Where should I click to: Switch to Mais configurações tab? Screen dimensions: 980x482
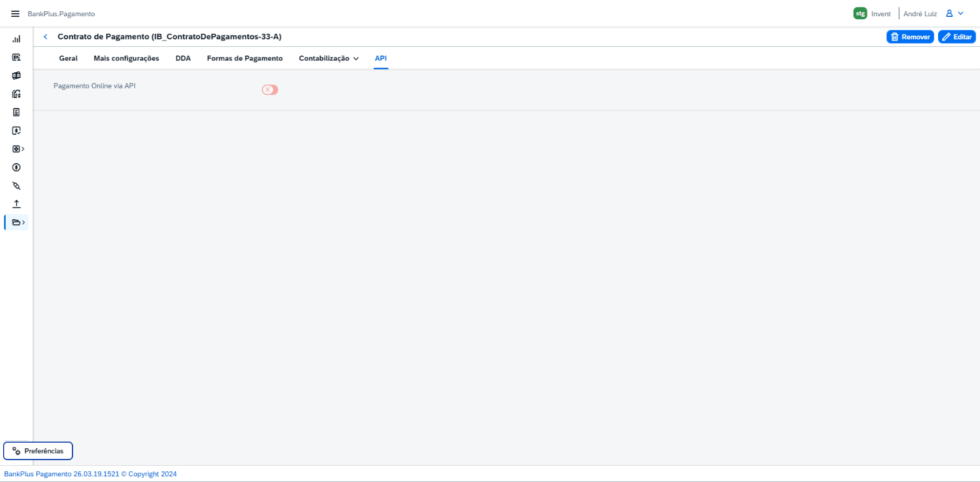(x=126, y=58)
